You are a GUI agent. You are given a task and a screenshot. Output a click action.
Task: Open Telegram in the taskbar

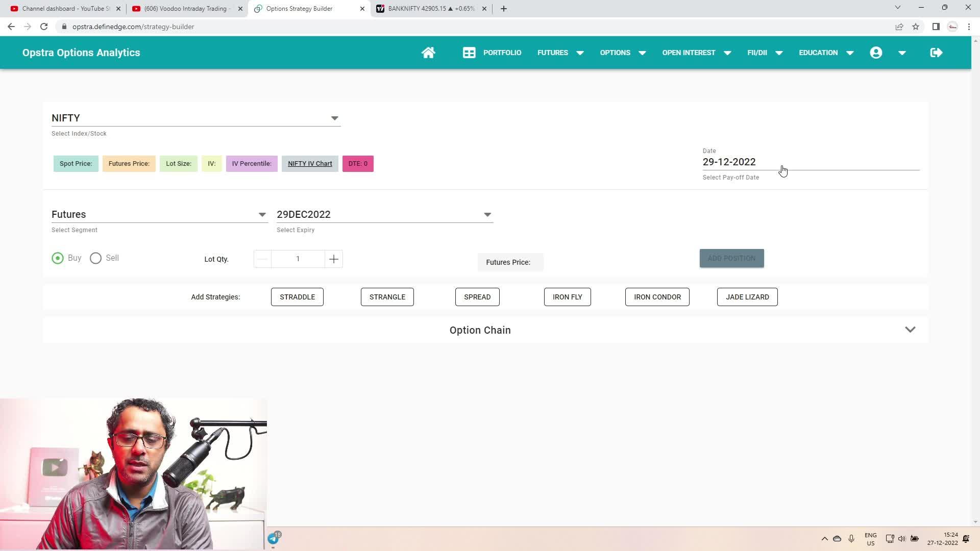point(274,539)
